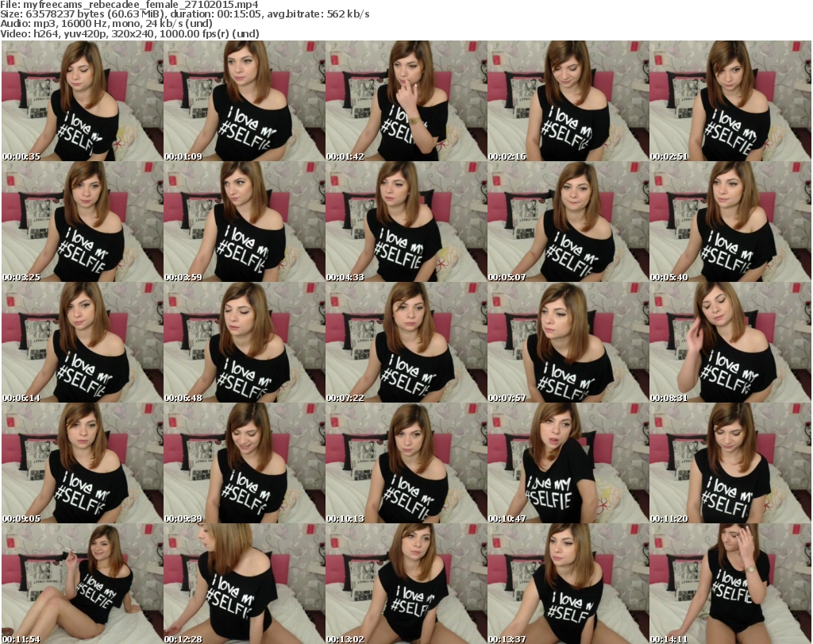Click the thumbnail marked 00:01:42
Viewport: 813px width, 644px height.
(x=406, y=101)
